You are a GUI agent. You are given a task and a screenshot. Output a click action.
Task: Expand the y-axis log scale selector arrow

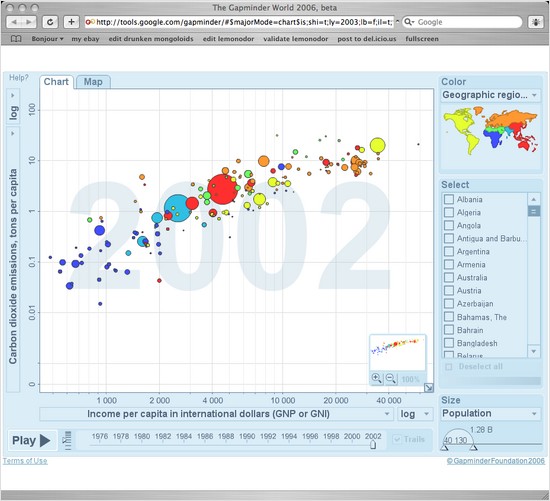(x=13, y=95)
